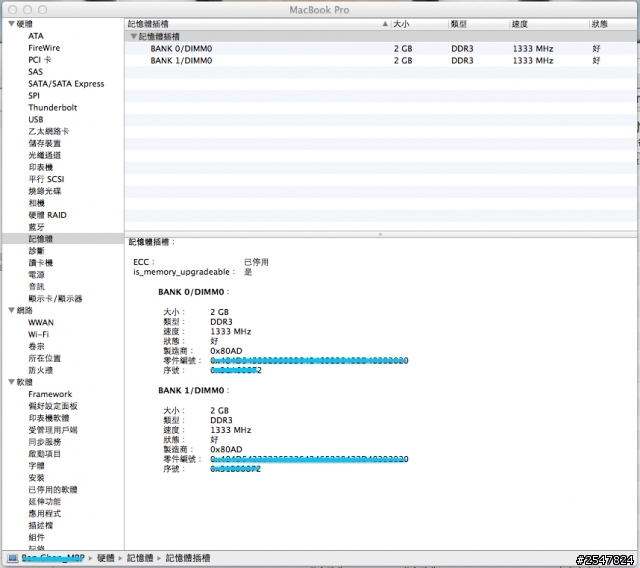Select FireWire in the sidebar
Viewport: 640px width, 568px height.
click(x=44, y=48)
